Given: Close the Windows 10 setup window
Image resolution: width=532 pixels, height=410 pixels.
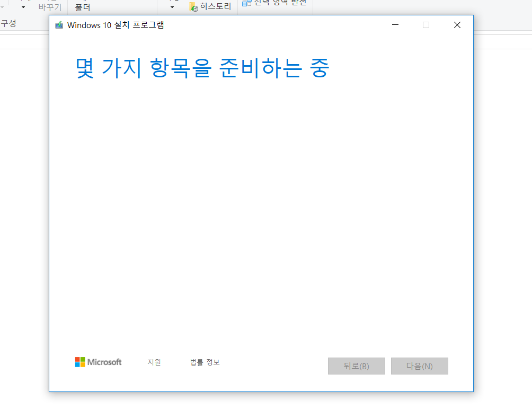Looking at the screenshot, I should 457,25.
